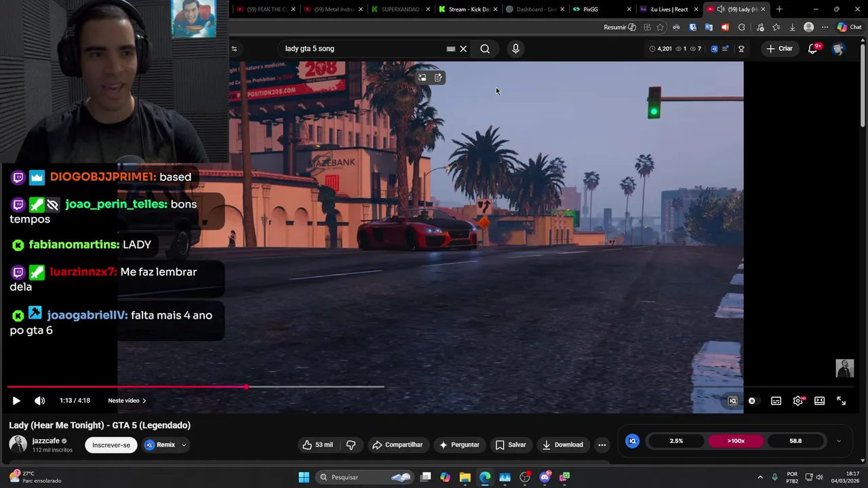Click the Remix button

point(160,445)
